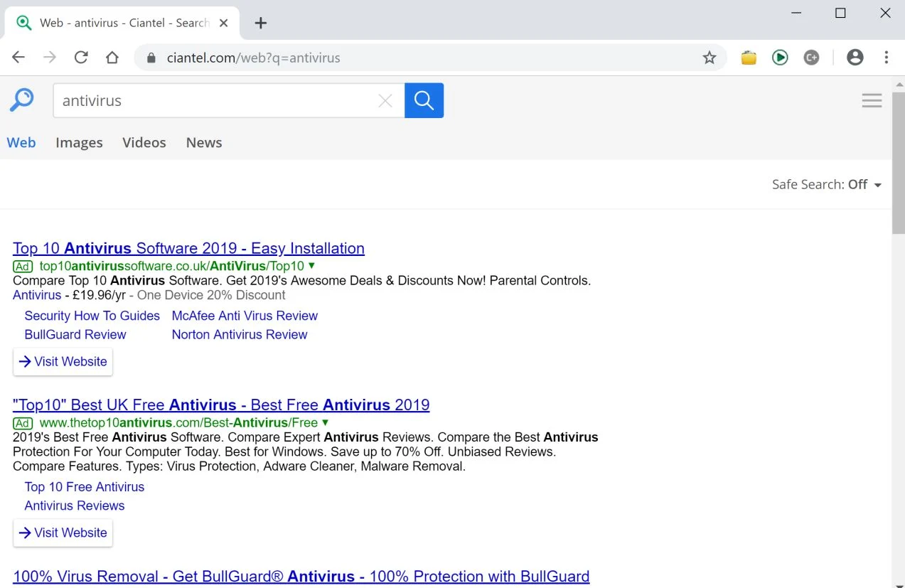This screenshot has width=905, height=588.
Task: Minimize the browser window
Action: click(x=796, y=13)
